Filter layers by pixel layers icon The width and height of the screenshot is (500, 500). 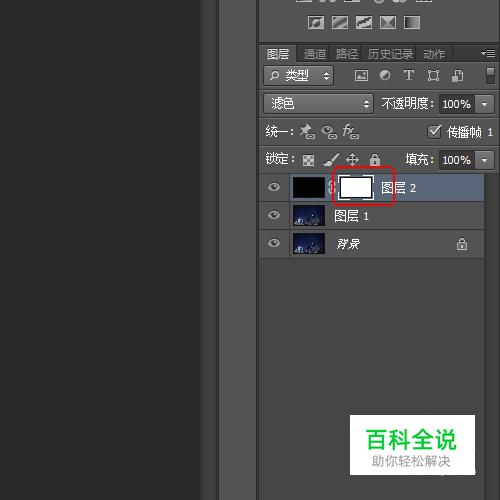pyautogui.click(x=361, y=75)
